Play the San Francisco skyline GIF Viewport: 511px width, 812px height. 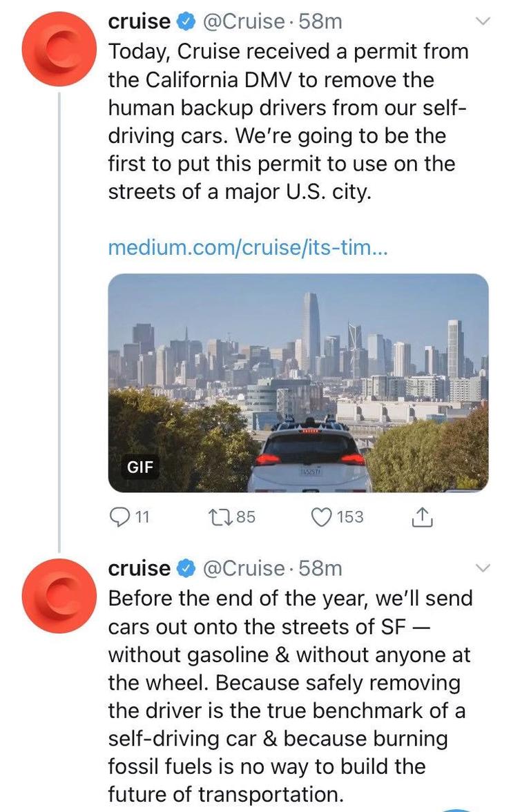(298, 383)
